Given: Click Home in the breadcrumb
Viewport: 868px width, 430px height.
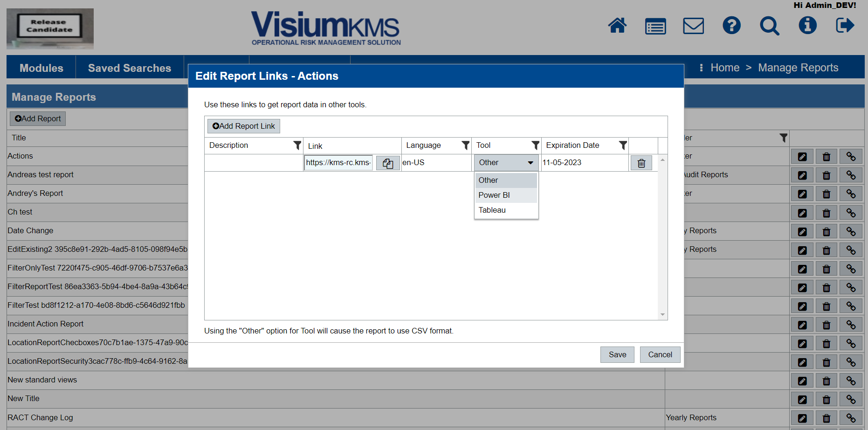Looking at the screenshot, I should tap(725, 68).
